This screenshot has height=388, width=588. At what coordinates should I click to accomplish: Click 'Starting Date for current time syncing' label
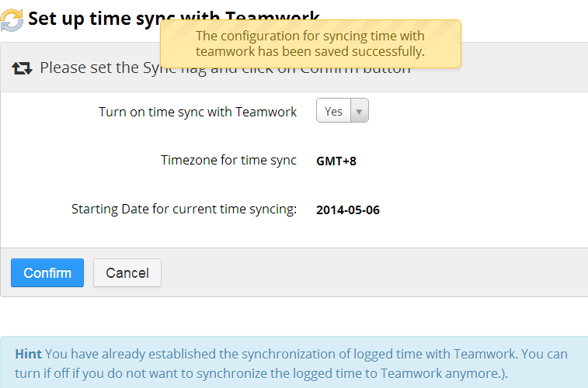coord(184,209)
